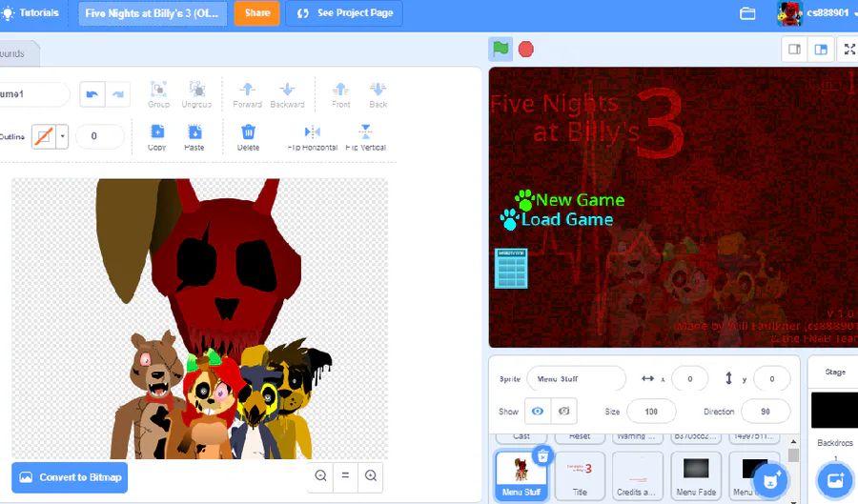The height and width of the screenshot is (504, 858).
Task: Show the sprite with eye toggle
Action: click(x=538, y=412)
